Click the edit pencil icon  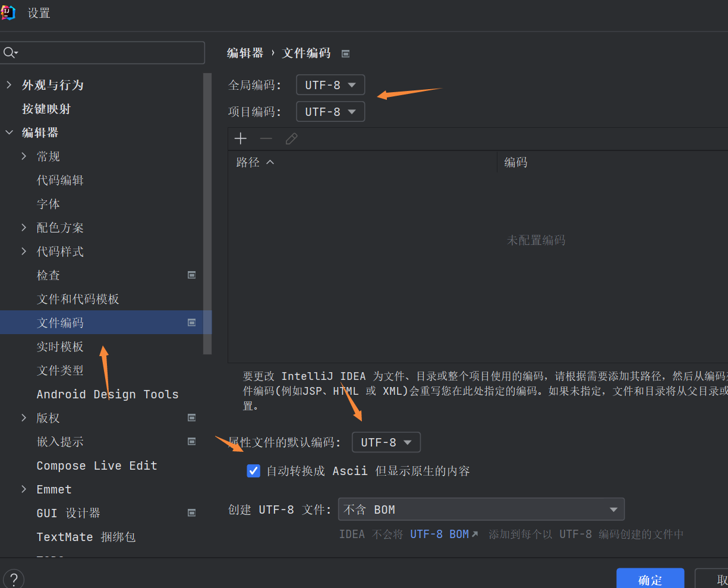tap(291, 139)
